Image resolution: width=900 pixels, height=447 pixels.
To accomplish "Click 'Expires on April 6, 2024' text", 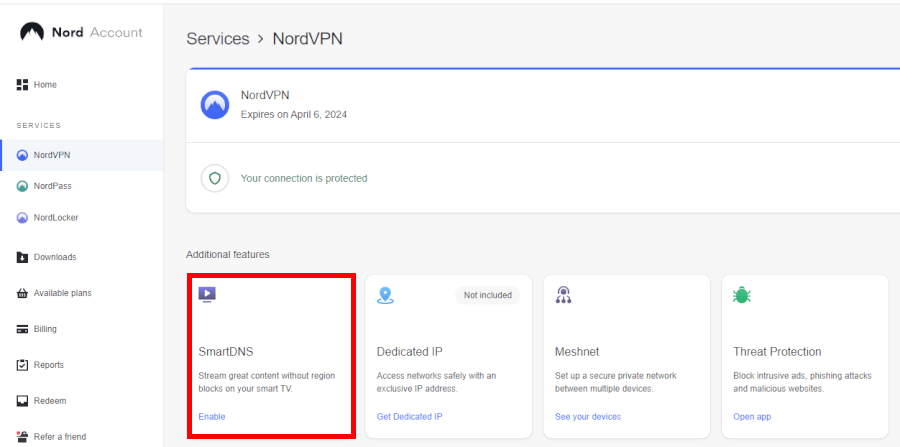I will coord(294,115).
